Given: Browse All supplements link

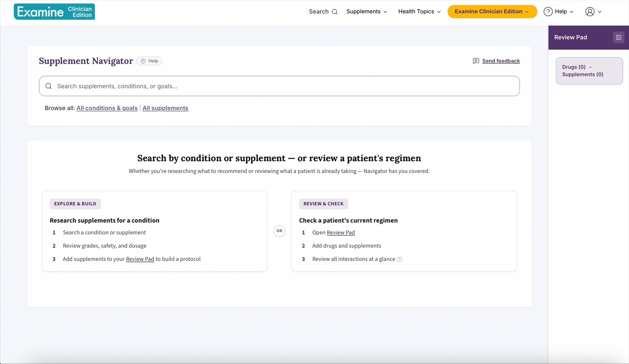Looking at the screenshot, I should click(x=165, y=108).
